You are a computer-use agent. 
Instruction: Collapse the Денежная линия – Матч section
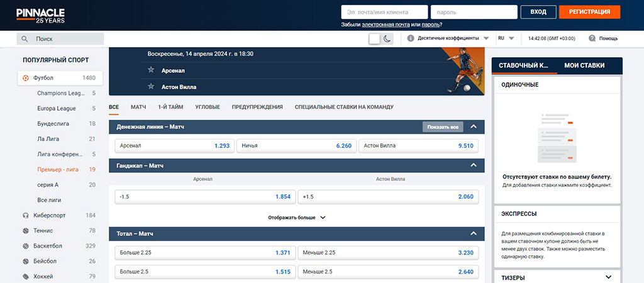coord(474,127)
